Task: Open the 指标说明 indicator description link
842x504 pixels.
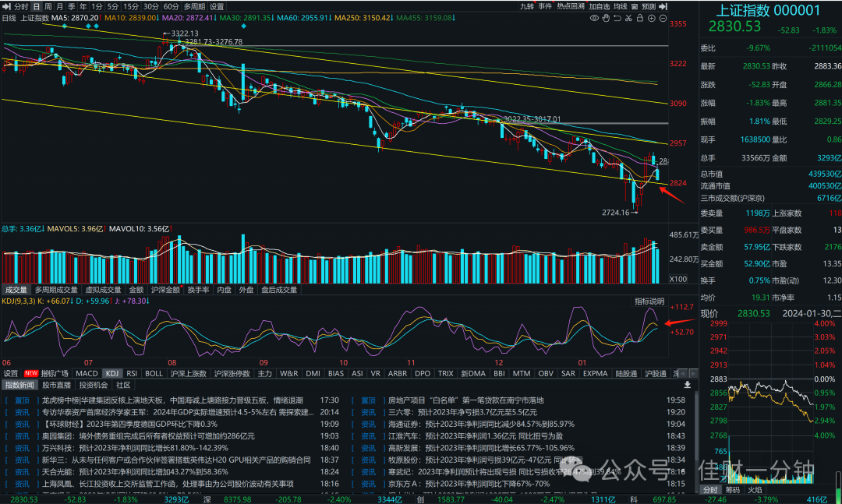Action: click(649, 301)
